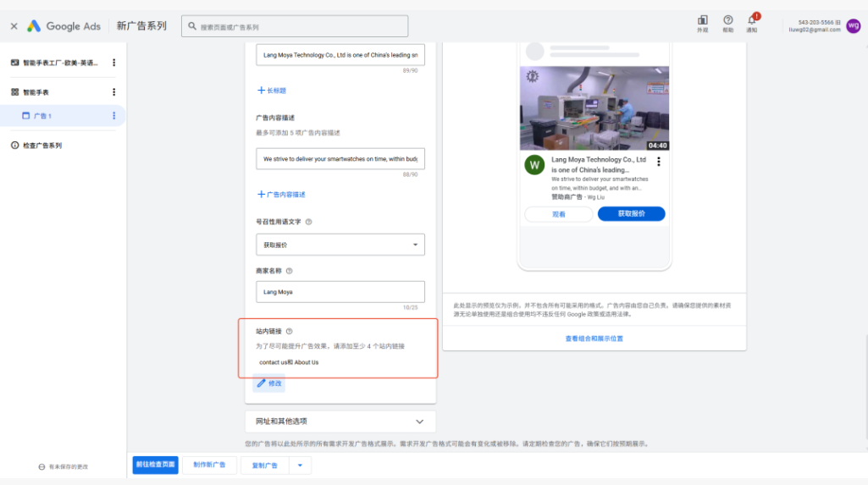Click the 修改 edit sitelinks button
Image resolution: width=868 pixels, height=485 pixels.
(269, 383)
